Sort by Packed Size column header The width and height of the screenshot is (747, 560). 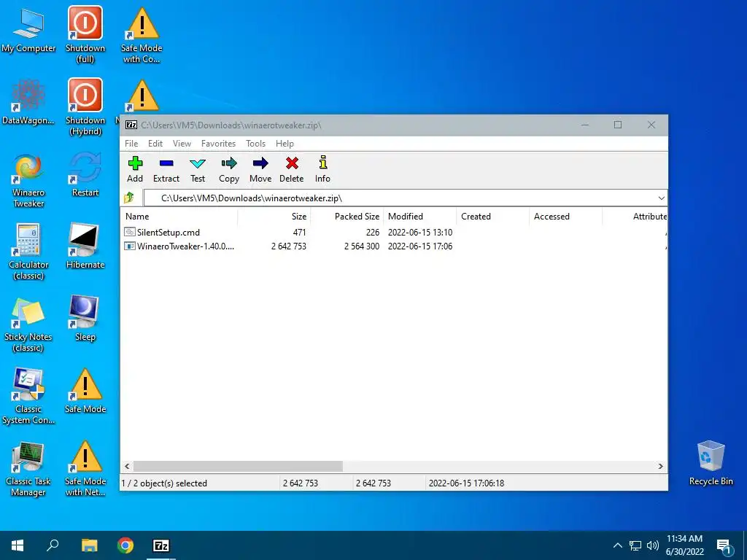pos(347,216)
